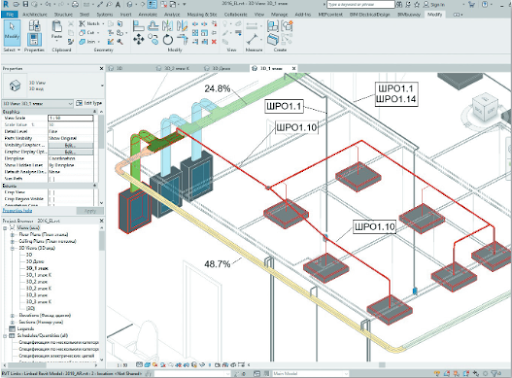The height and width of the screenshot is (378, 512).
Task: Select the Measure Between Two References tool
Action: tap(252, 39)
